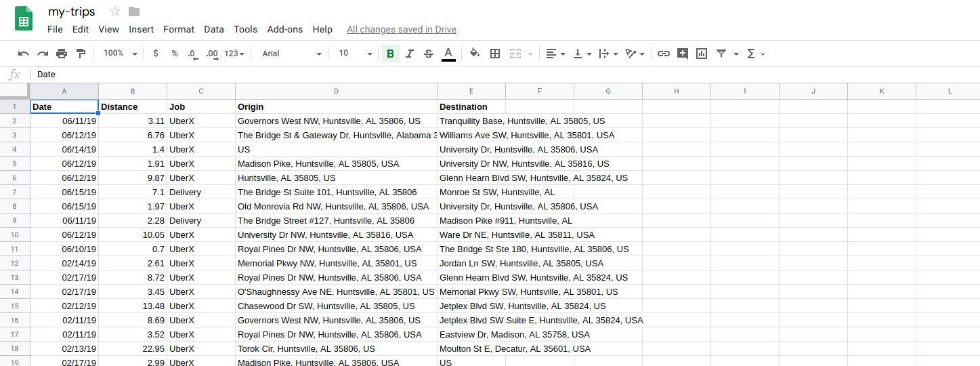The width and height of the screenshot is (980, 366).
Task: Format the cell as percent
Action: [175, 54]
